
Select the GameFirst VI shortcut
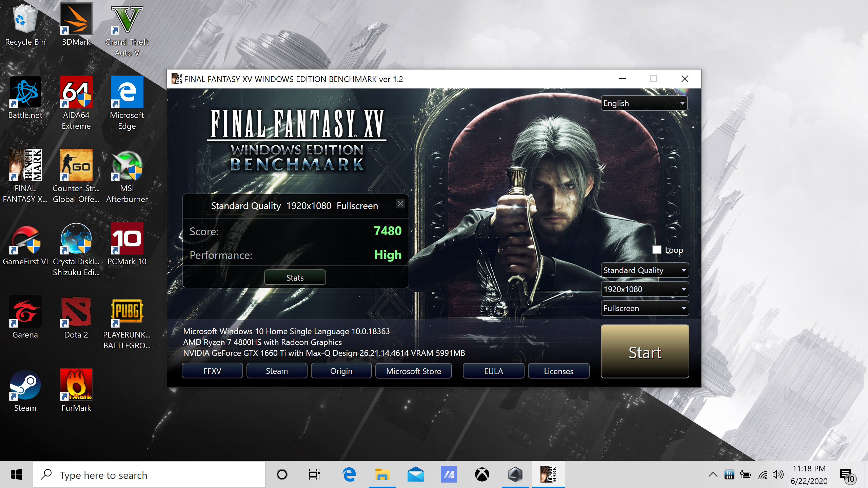coord(25,245)
